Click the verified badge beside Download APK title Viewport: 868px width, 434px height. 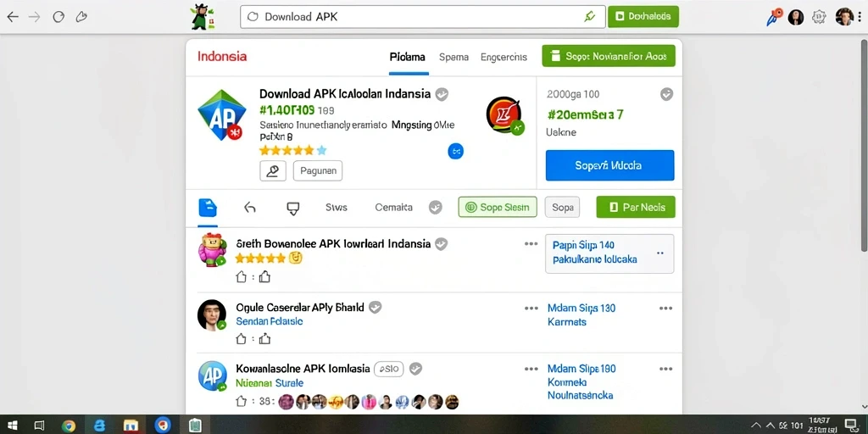(x=441, y=94)
